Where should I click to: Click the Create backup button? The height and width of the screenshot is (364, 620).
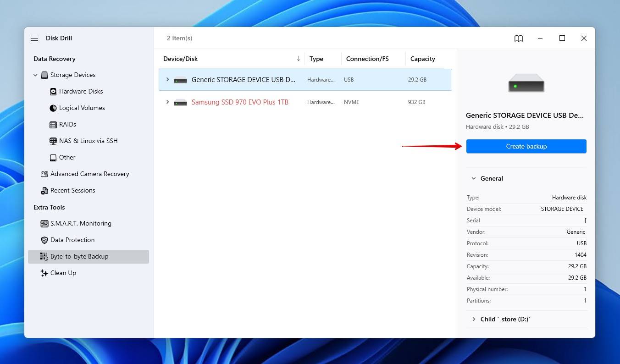(526, 146)
